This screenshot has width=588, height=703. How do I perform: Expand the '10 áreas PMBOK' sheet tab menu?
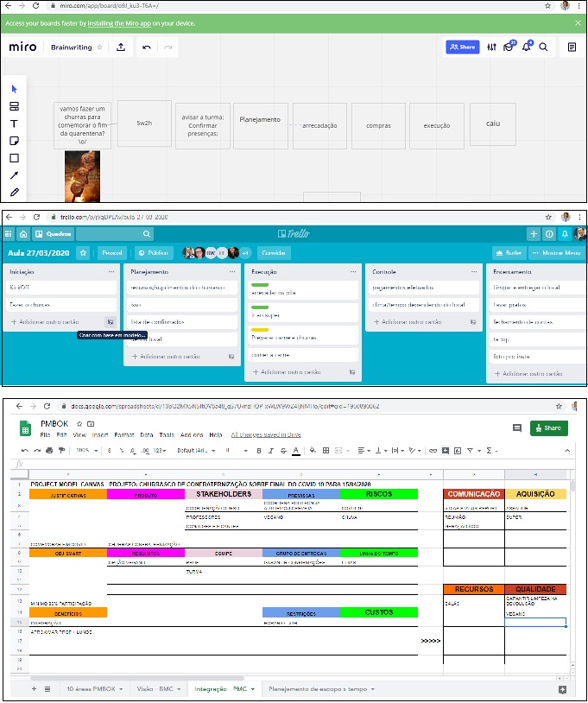click(x=122, y=689)
